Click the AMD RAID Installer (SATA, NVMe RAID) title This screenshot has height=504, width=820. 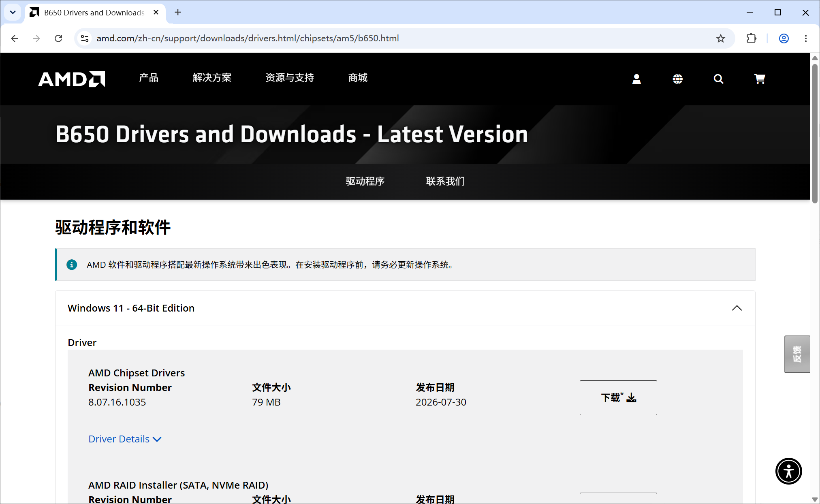[178, 485]
